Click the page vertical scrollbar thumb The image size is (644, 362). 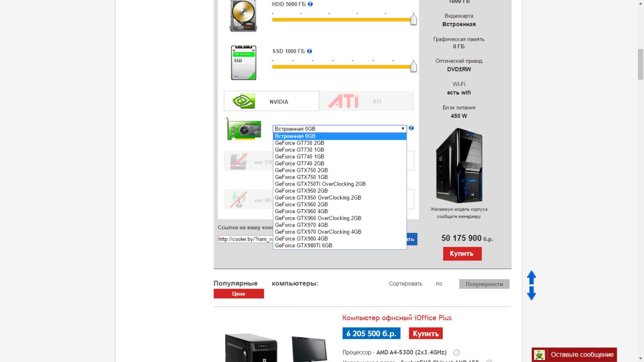click(x=640, y=64)
